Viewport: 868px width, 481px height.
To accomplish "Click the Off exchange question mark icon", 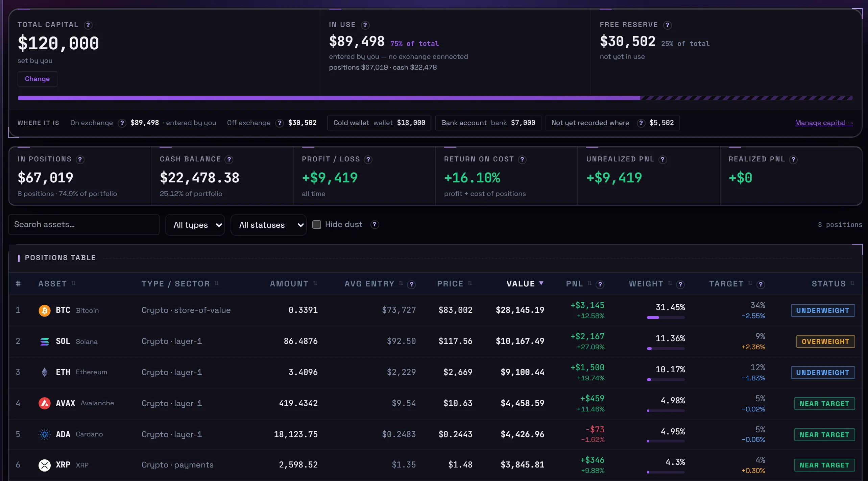I will pos(280,123).
